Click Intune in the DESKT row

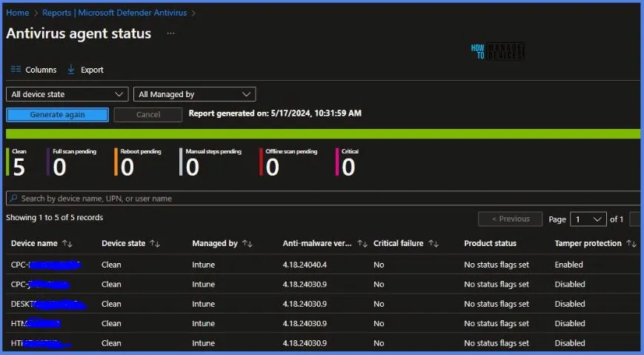[x=203, y=304]
